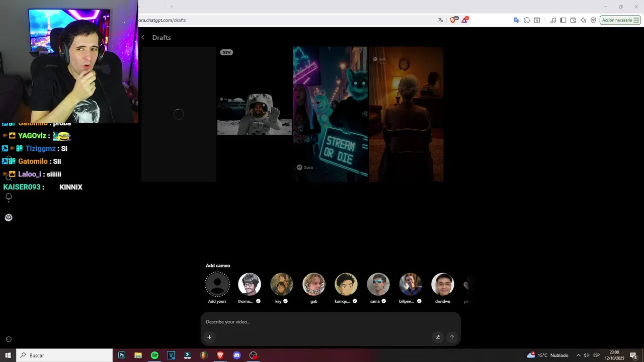Open the extensions puzzle icon

[527, 20]
